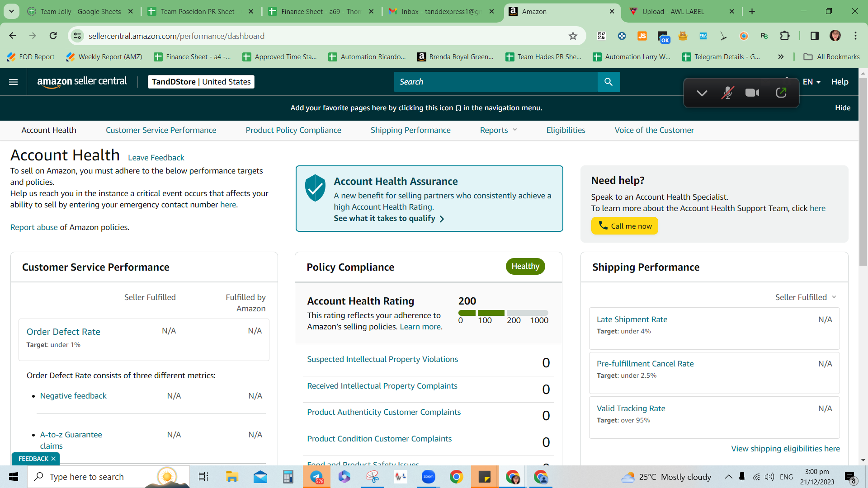This screenshot has height=488, width=868.
Task: Close the FEEDBACK tab widget
Action: pyautogui.click(x=53, y=459)
